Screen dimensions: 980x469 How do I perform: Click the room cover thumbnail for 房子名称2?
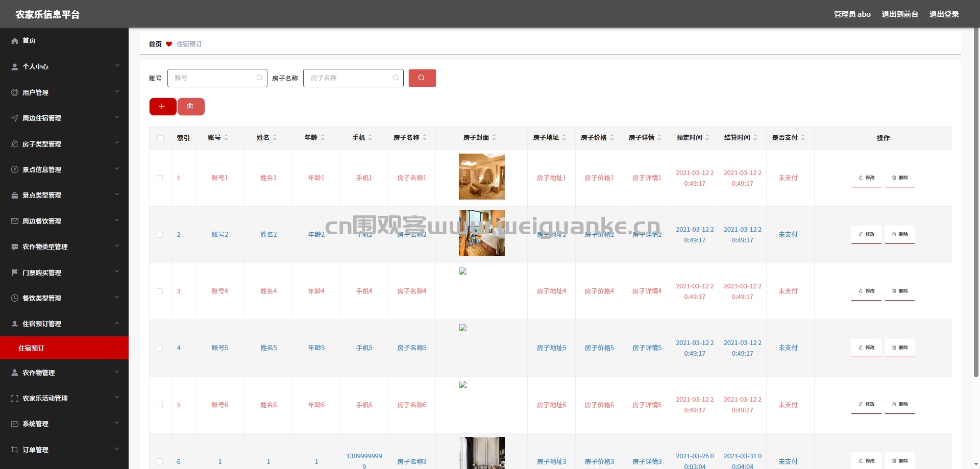coord(482,233)
